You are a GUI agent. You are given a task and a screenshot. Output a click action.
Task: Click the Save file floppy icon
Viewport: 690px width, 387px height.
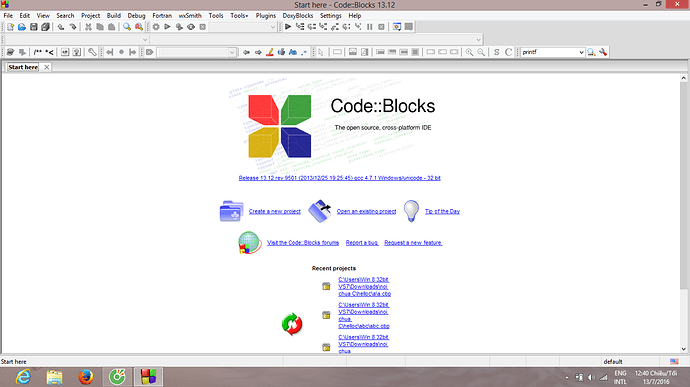point(33,27)
